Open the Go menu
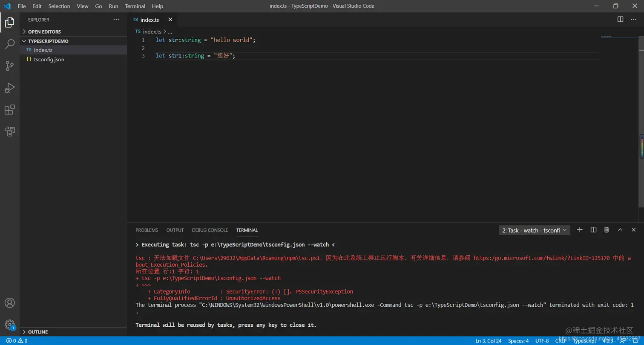 (x=99, y=6)
